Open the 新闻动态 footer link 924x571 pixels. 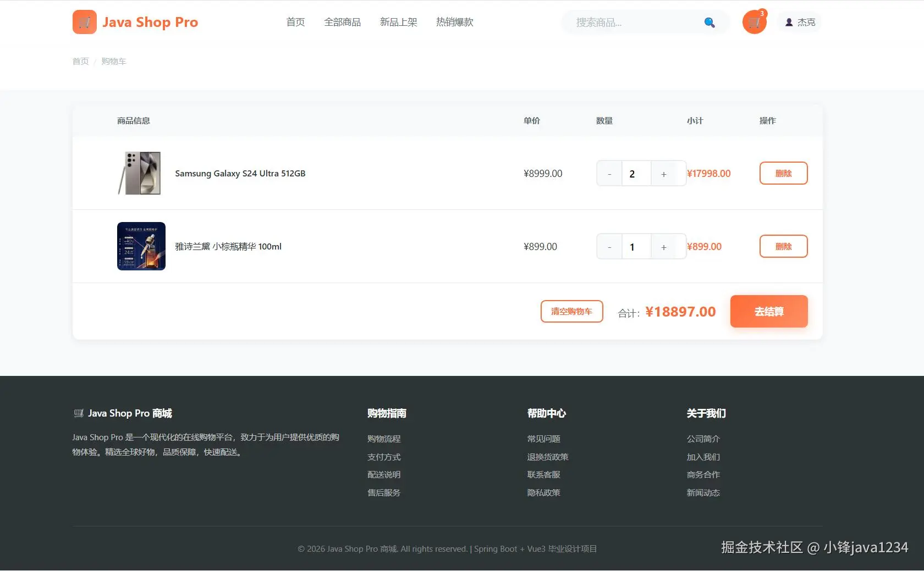pyautogui.click(x=703, y=492)
